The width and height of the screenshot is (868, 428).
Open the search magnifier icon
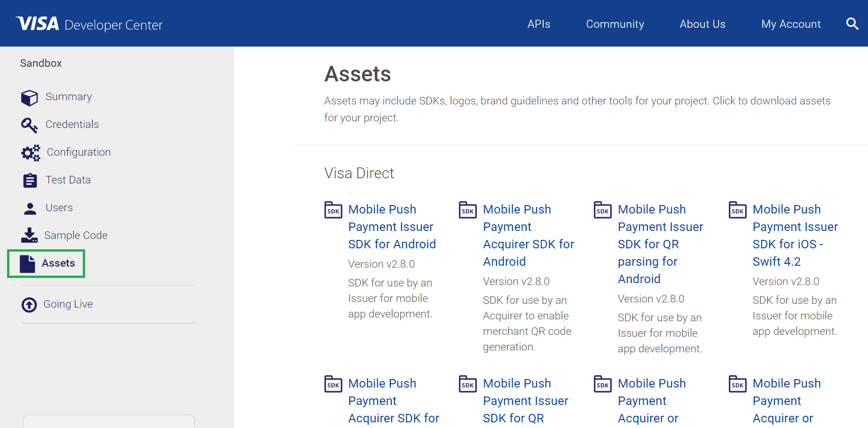coord(852,24)
